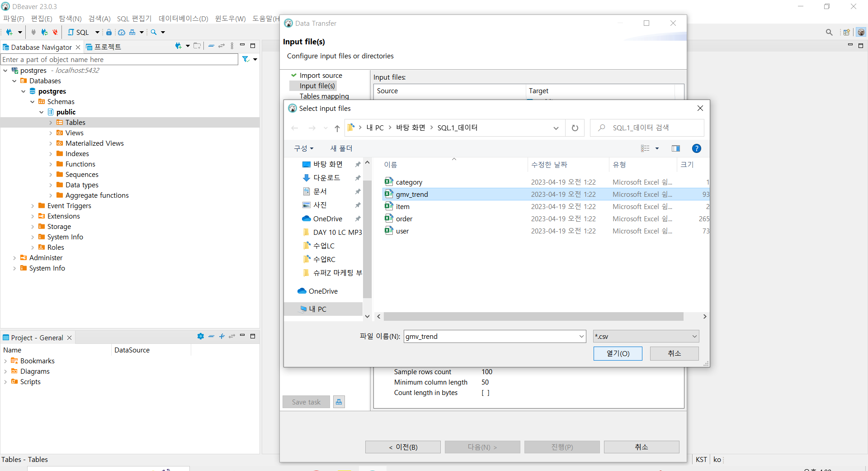
Task: Select 다운로드 in file dialog sidebar
Action: 326,178
